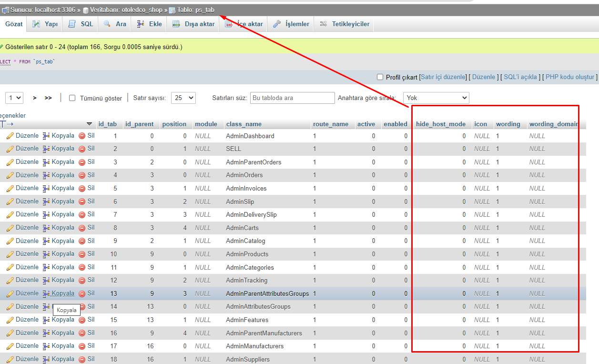Click the copy icon in row 11 AdminCategories
The height and width of the screenshot is (364, 599).
[x=46, y=267]
